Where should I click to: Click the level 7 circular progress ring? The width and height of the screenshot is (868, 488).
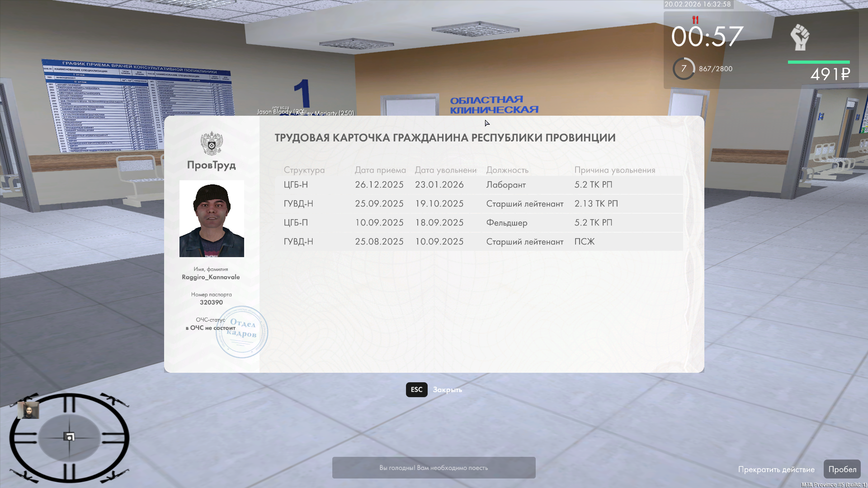point(684,69)
